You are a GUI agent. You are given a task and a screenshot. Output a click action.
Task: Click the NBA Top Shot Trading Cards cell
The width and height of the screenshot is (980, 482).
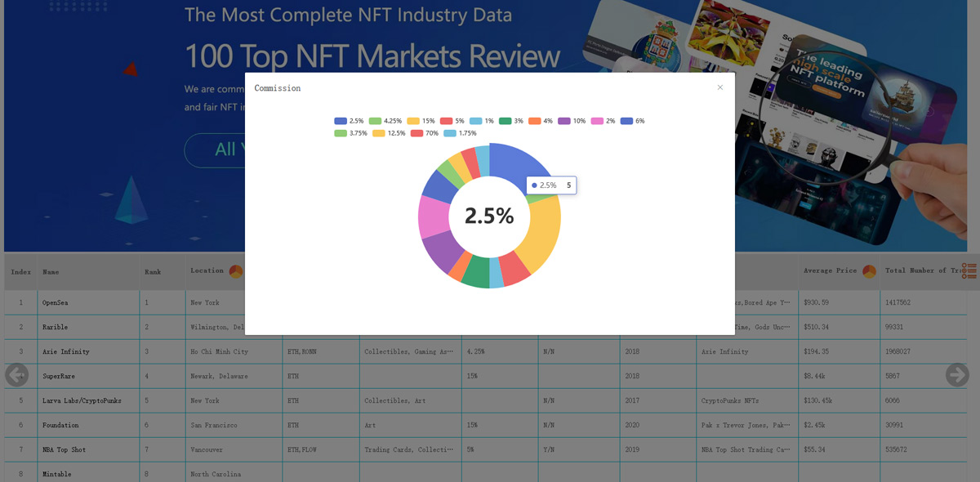[746, 449]
